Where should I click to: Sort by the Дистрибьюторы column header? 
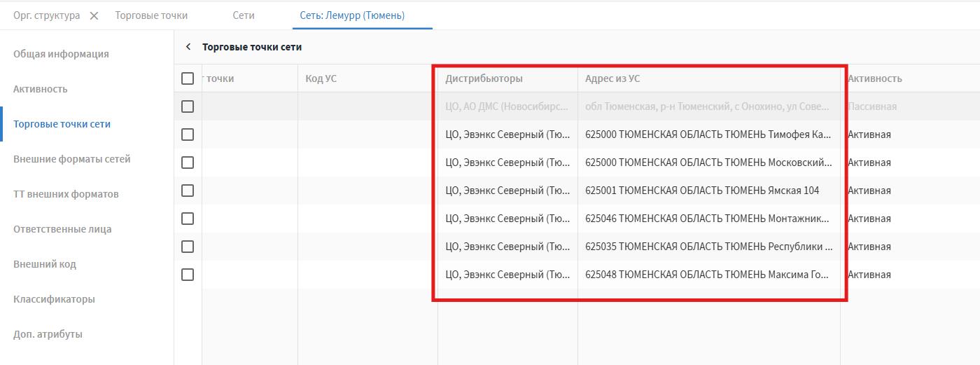tap(484, 78)
